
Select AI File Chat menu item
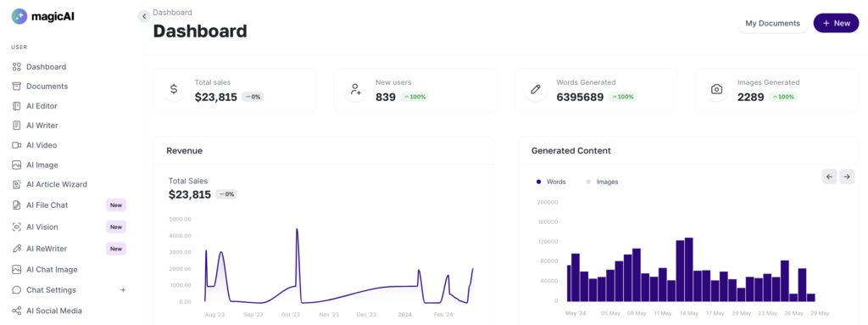click(47, 205)
